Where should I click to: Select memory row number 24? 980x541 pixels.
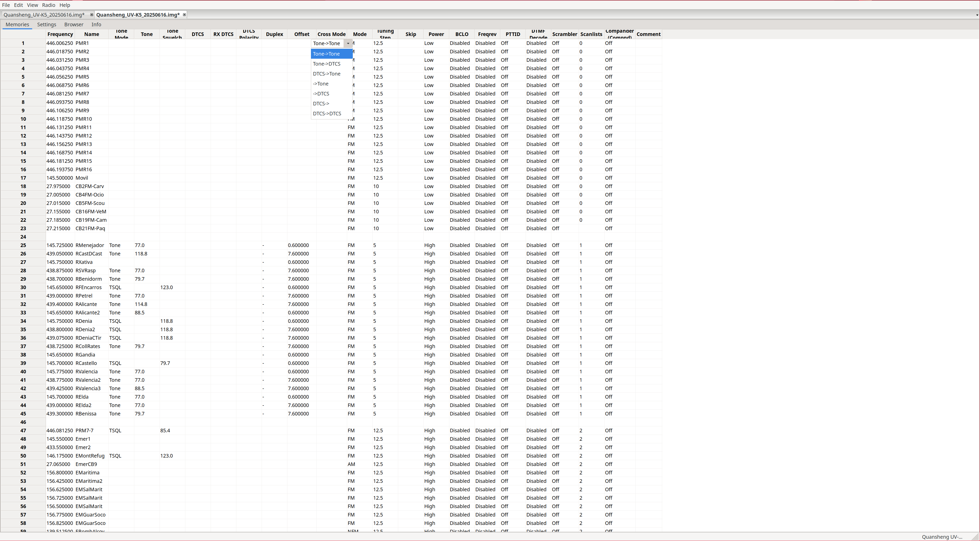coord(23,237)
